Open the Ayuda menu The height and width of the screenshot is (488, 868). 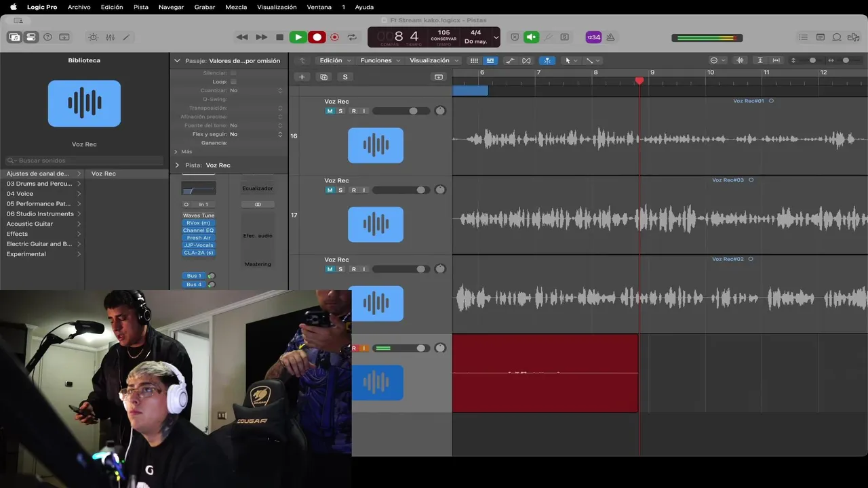[x=364, y=7]
